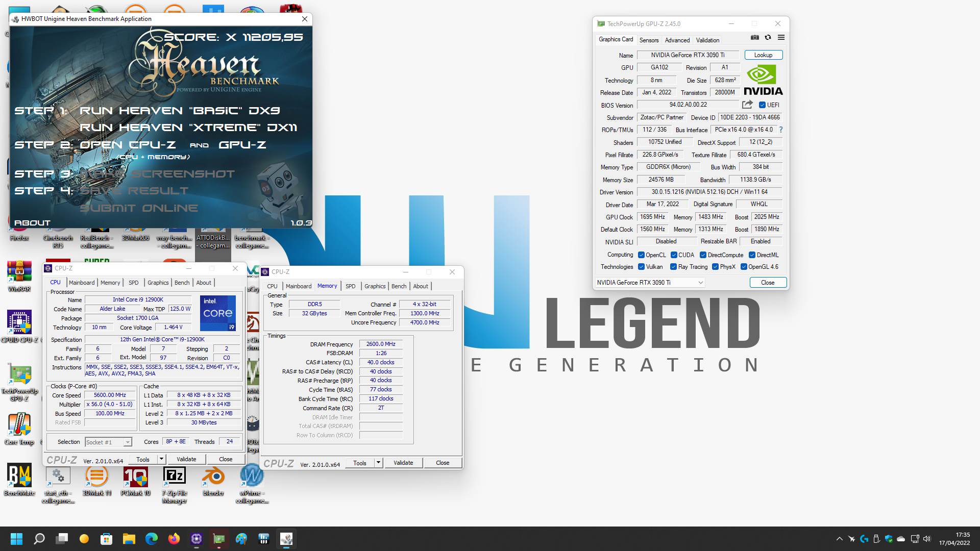Open wPrime desktop shortcut
980x551 pixels.
tap(252, 484)
